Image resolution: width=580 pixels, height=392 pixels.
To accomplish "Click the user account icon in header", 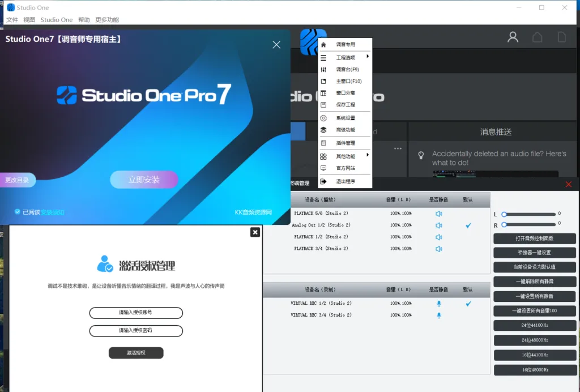I will [513, 37].
